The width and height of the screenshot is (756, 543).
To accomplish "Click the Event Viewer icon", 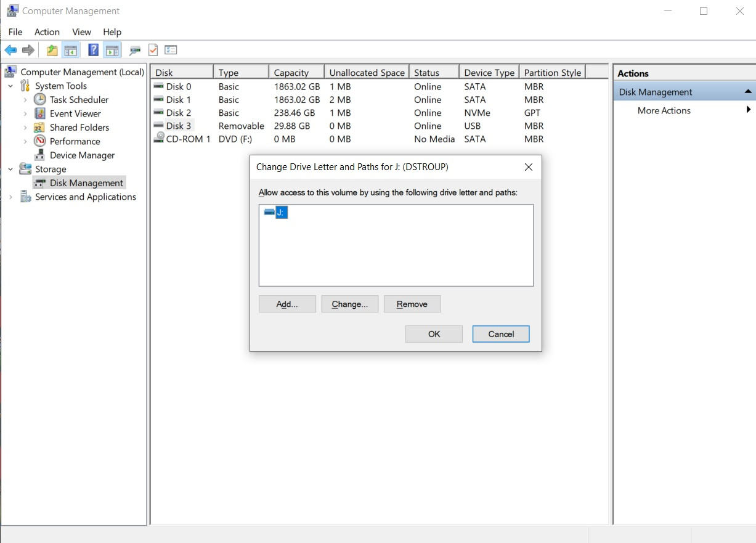I will (40, 113).
